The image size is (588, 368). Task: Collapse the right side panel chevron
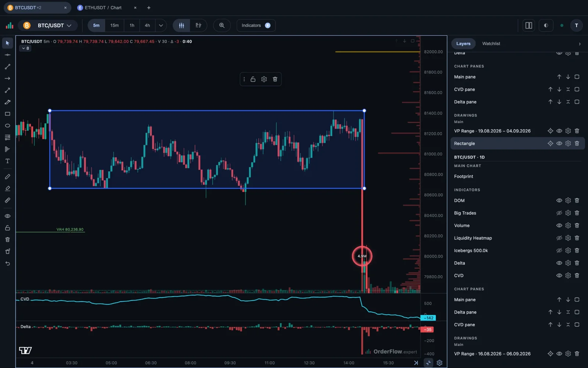pos(580,44)
